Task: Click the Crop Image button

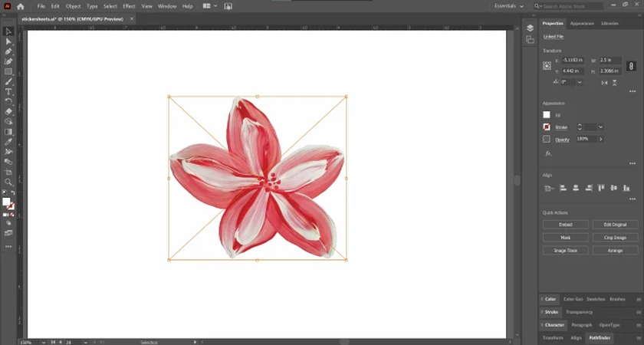Action: [x=615, y=238]
